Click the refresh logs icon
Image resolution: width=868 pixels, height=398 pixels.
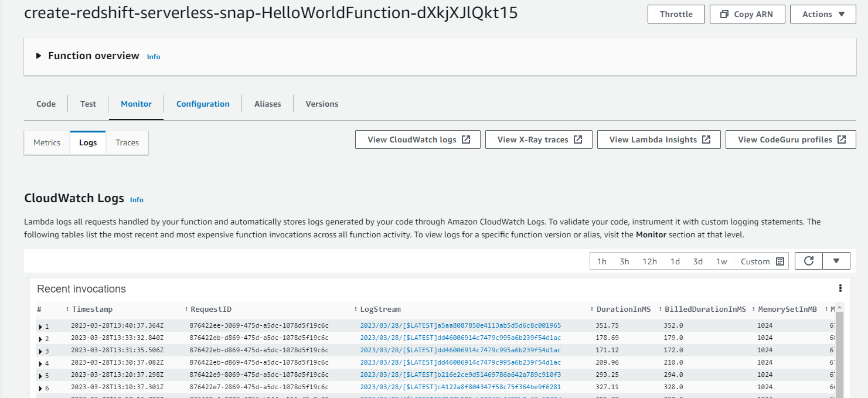[x=809, y=261]
